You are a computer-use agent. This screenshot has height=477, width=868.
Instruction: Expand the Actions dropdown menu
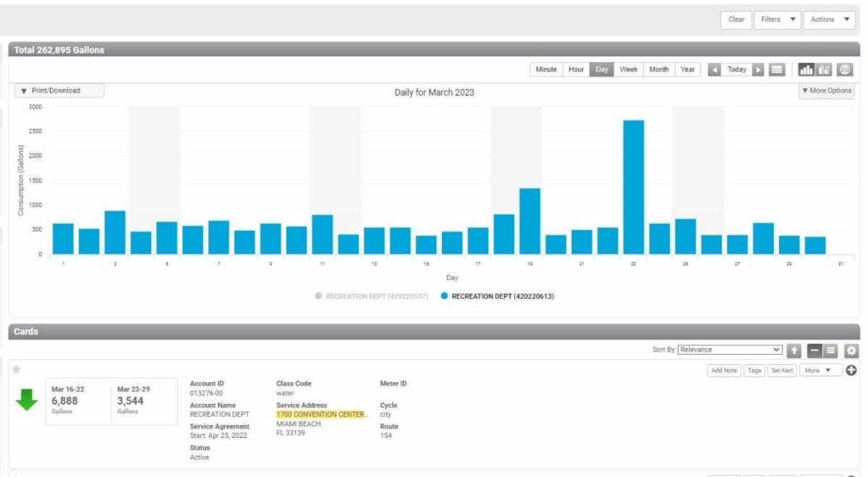(829, 20)
